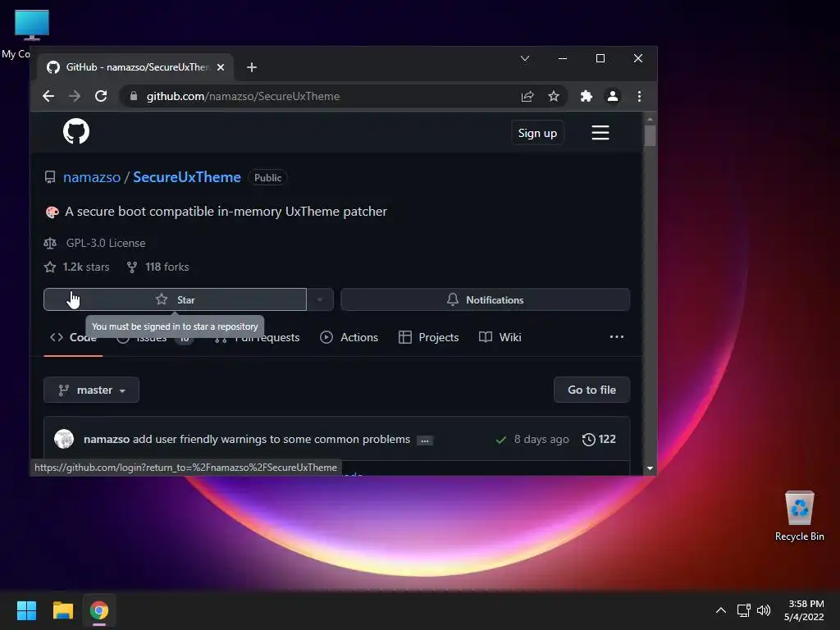Click the browser forward arrow
This screenshot has width=840, height=630.
click(75, 97)
